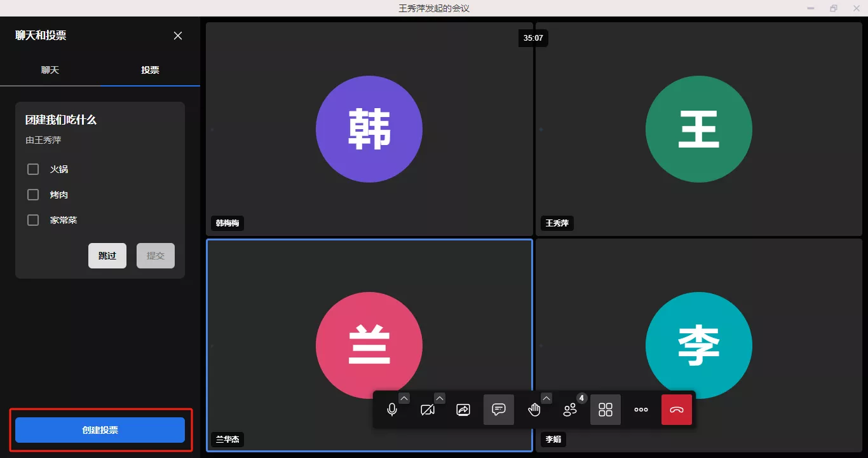Check the 烤肉 option
868x458 pixels.
tap(33, 195)
